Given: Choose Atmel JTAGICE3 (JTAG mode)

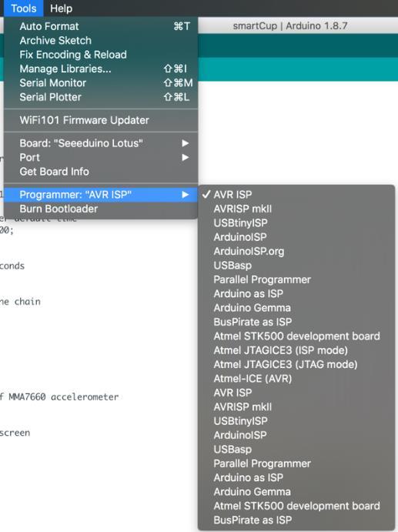Looking at the screenshot, I should click(296, 364).
